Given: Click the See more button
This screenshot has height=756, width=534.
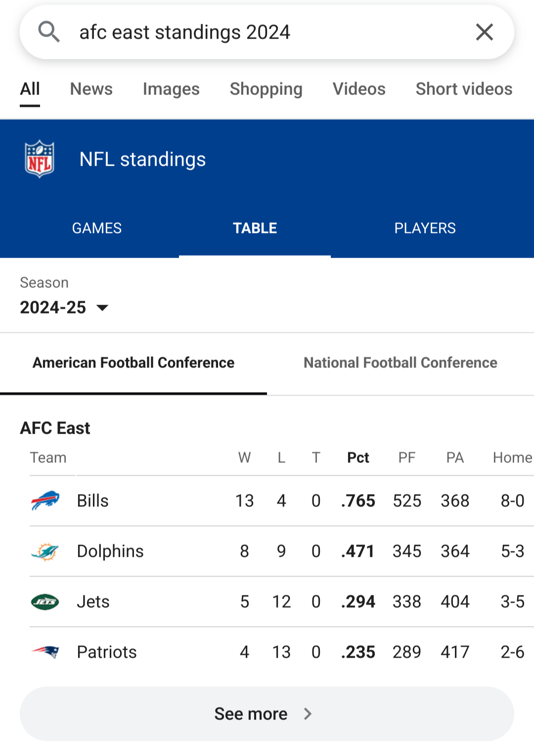Looking at the screenshot, I should point(267,713).
